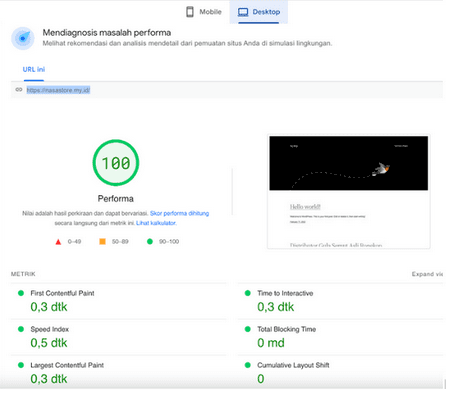Screen dimensions: 468x396
Task: Click the 'Mendiagnosis masalah performa' heading
Action: pyautogui.click(x=107, y=33)
